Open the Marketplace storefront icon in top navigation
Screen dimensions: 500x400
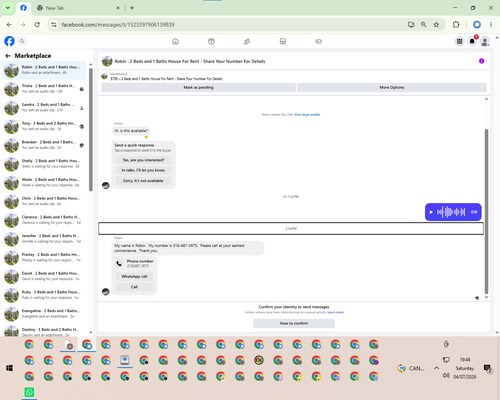click(283, 41)
